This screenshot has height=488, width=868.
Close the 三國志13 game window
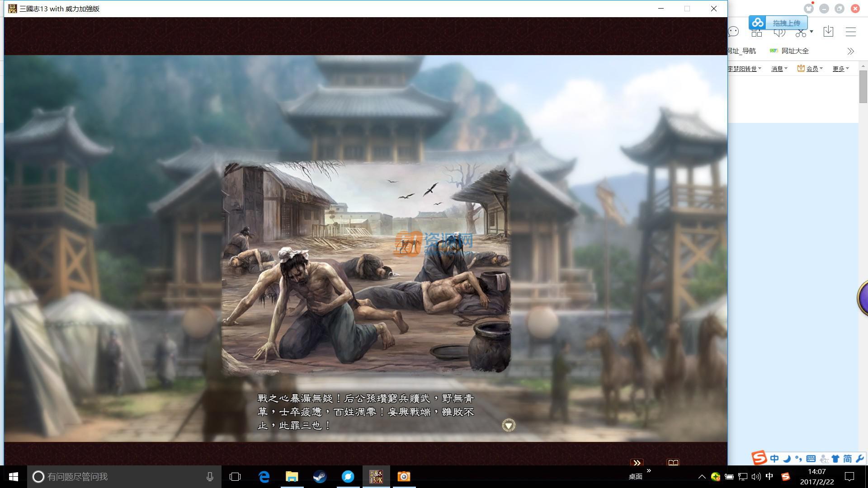tap(714, 9)
